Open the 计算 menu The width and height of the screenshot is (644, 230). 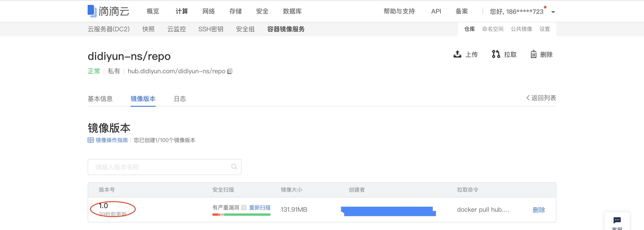coord(182,11)
